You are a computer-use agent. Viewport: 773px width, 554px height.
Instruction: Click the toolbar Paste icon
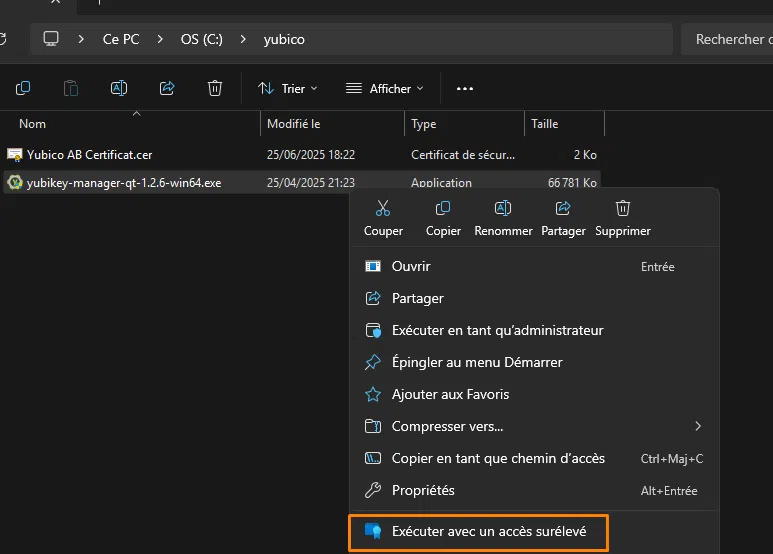[71, 88]
